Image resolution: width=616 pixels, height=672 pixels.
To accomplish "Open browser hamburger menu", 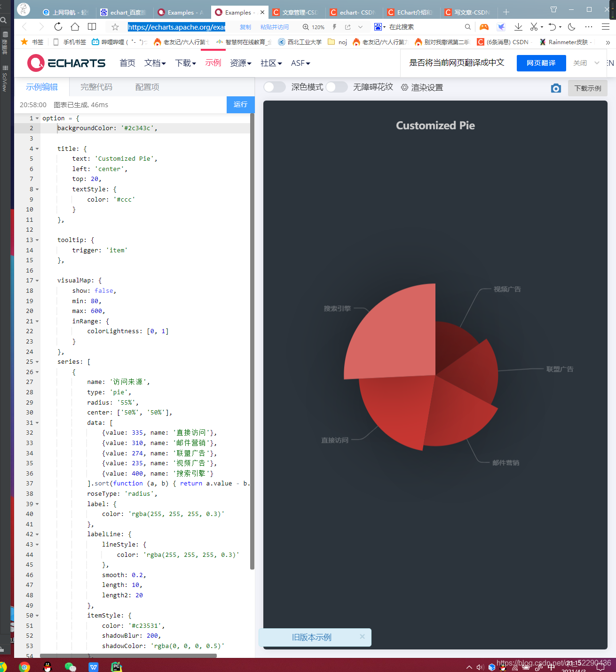I will (x=606, y=27).
